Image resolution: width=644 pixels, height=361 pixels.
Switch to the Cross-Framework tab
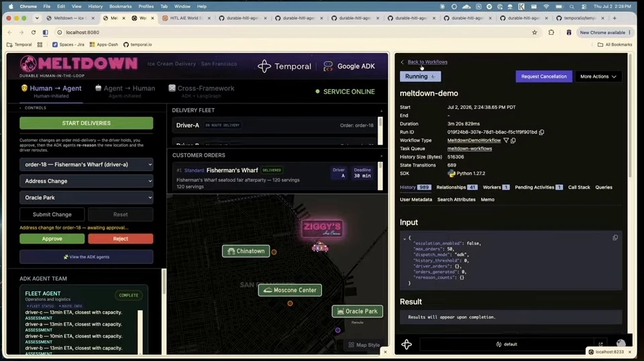201,91
